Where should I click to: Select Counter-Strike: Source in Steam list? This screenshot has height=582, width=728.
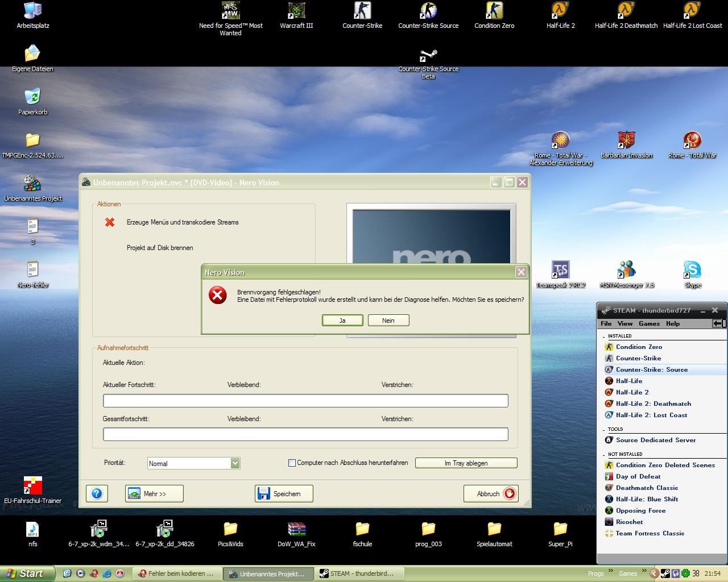(x=652, y=369)
